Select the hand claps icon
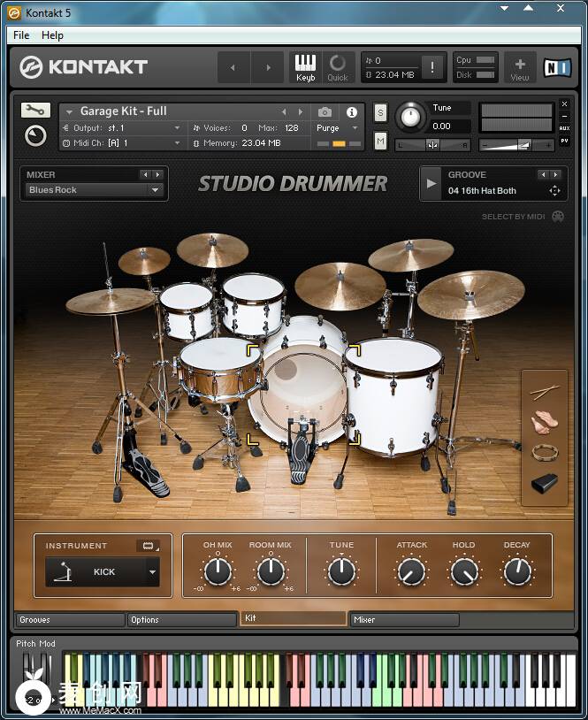This screenshot has width=588, height=720. [544, 423]
